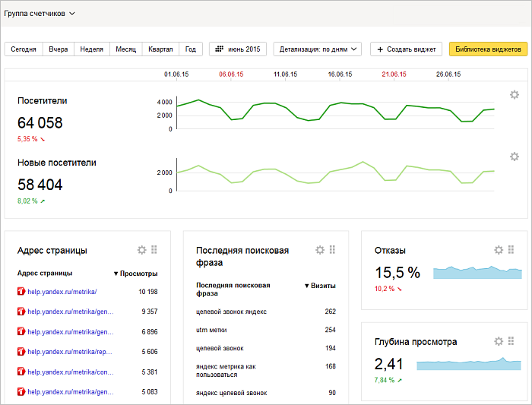Switch period to Неделя
Viewport: 532px width, 405px height.
point(91,49)
